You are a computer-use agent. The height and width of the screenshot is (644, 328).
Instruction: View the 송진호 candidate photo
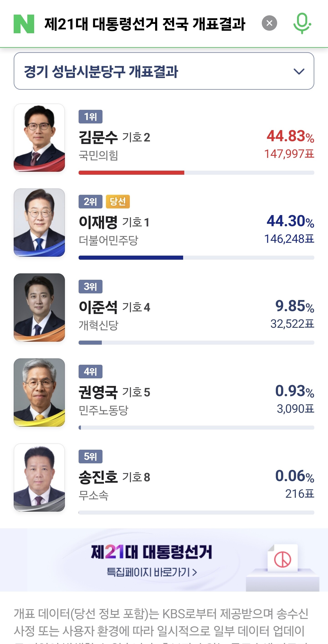pos(39,477)
